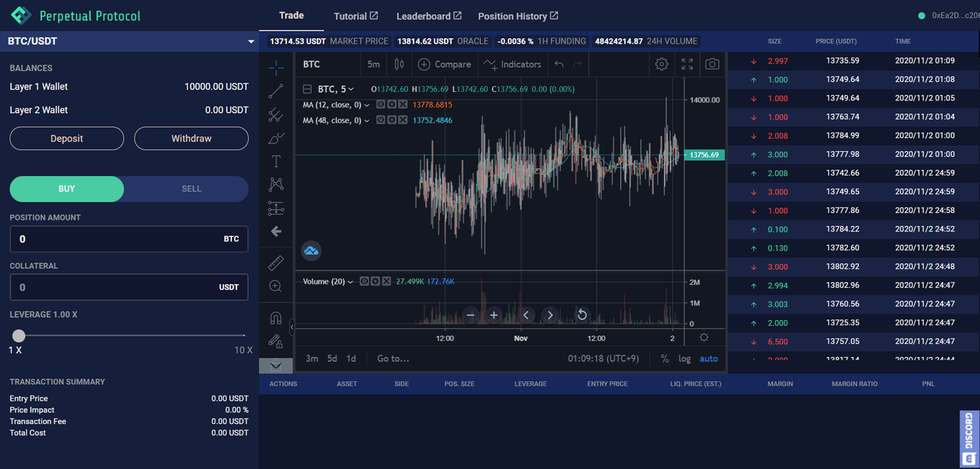Image resolution: width=980 pixels, height=469 pixels.
Task: Open settings for MA 12 indicator
Action: [x=391, y=104]
